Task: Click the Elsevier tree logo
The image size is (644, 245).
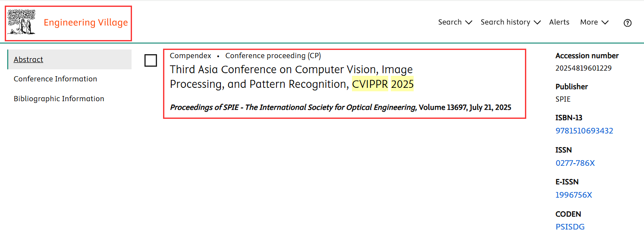Action: coord(21,22)
